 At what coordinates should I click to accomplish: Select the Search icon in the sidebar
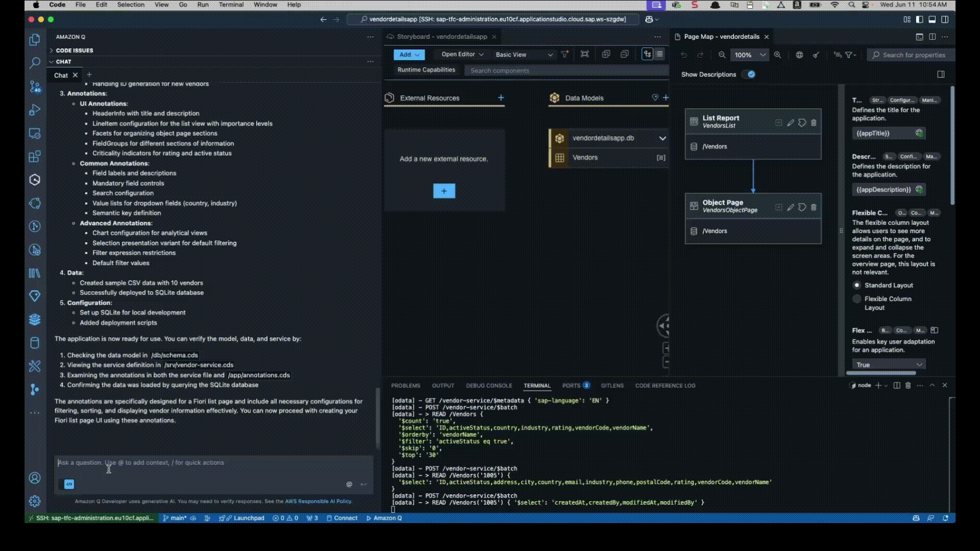click(35, 63)
